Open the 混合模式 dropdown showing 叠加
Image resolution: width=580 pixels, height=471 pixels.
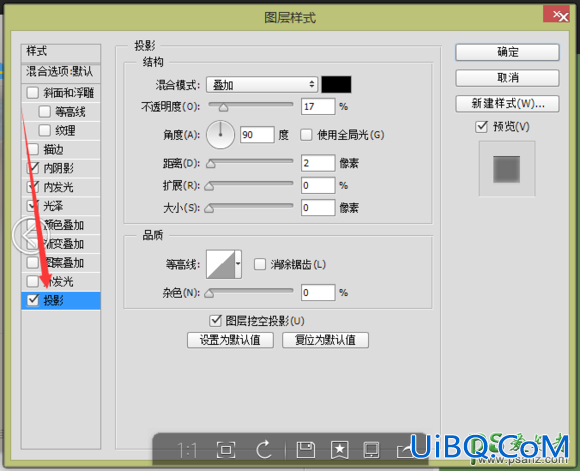point(262,85)
